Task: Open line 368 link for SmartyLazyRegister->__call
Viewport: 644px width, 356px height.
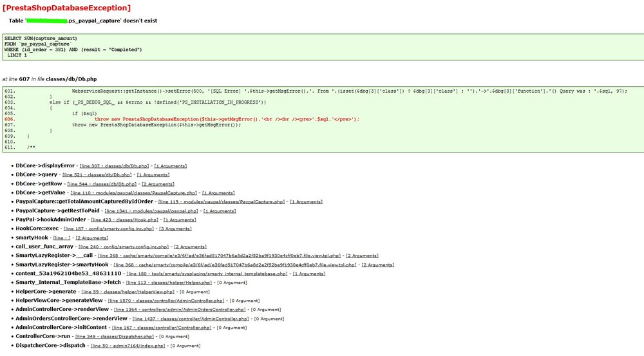Action: pos(220,256)
